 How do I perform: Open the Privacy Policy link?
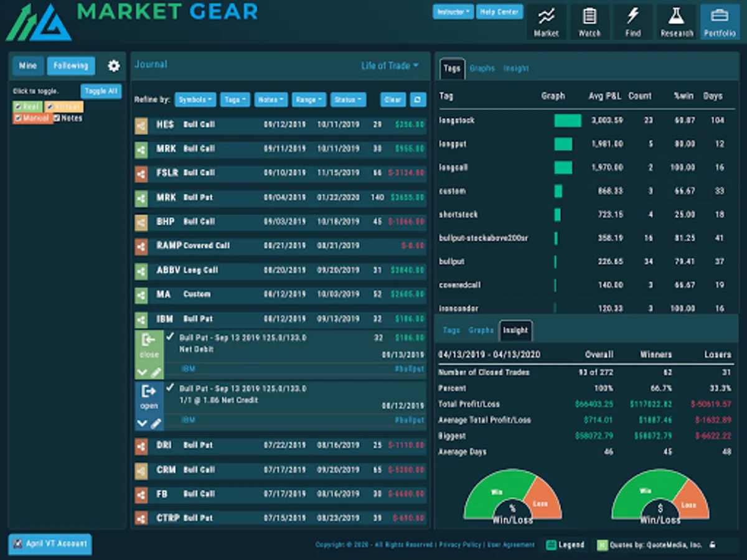tap(460, 544)
